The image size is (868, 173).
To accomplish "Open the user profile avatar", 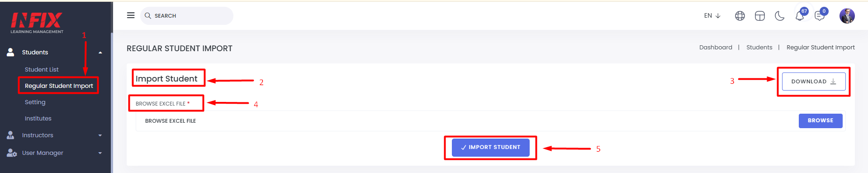I will pos(847,16).
